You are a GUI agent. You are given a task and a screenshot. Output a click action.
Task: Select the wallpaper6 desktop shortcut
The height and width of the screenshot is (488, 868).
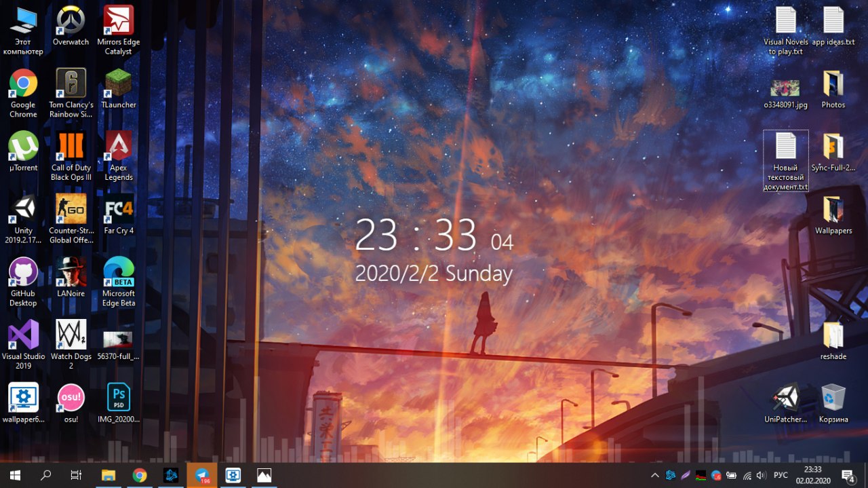23,403
